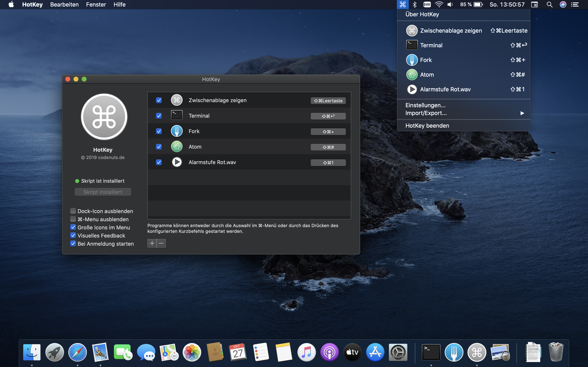Click the Terminal shortcut recorder field
This screenshot has height=367, width=588.
(328, 116)
